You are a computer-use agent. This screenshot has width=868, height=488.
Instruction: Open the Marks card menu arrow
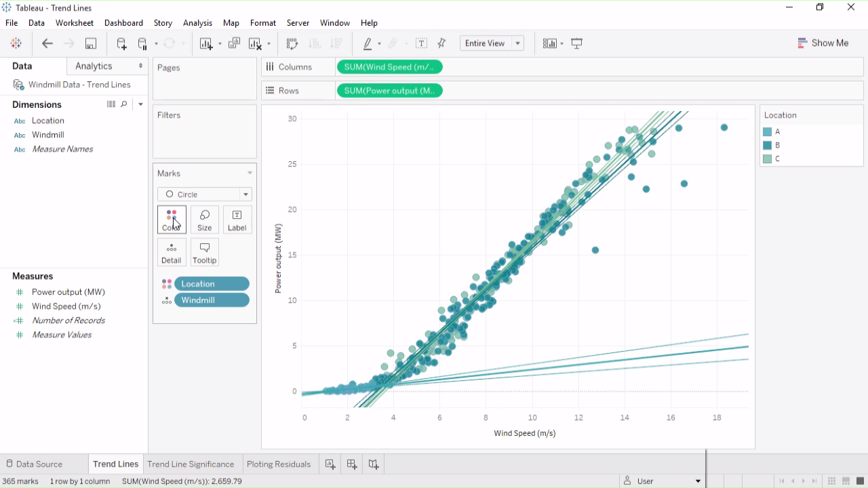coord(250,174)
